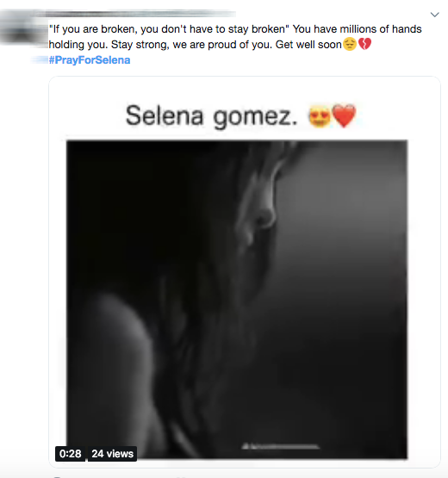Click the 0:28 video duration badge
The height and width of the screenshot is (478, 448).
pos(70,454)
